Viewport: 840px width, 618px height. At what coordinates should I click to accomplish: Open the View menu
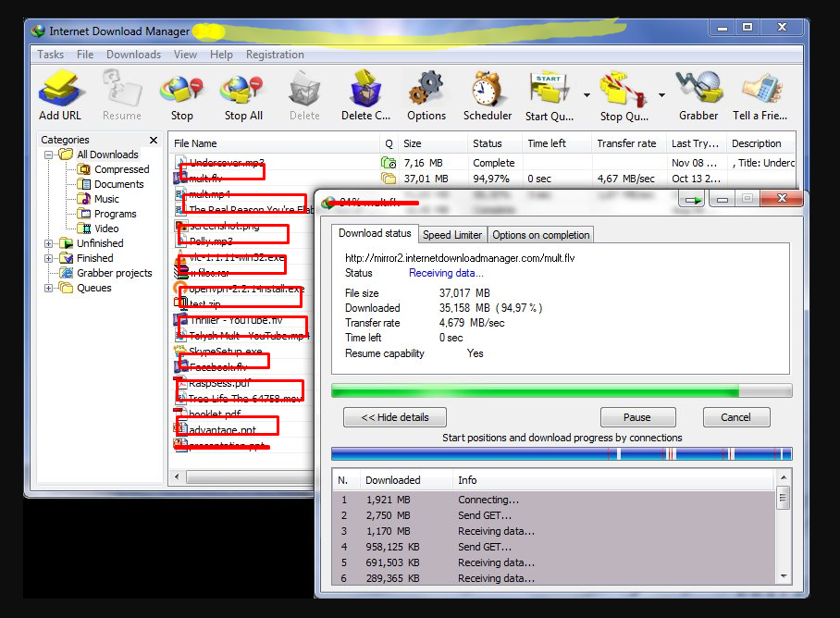click(185, 55)
